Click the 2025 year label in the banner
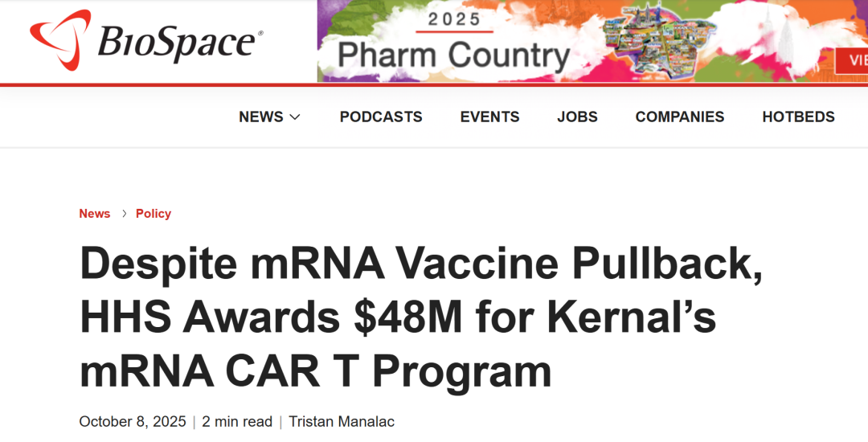This screenshot has height=442, width=868. coord(454,19)
